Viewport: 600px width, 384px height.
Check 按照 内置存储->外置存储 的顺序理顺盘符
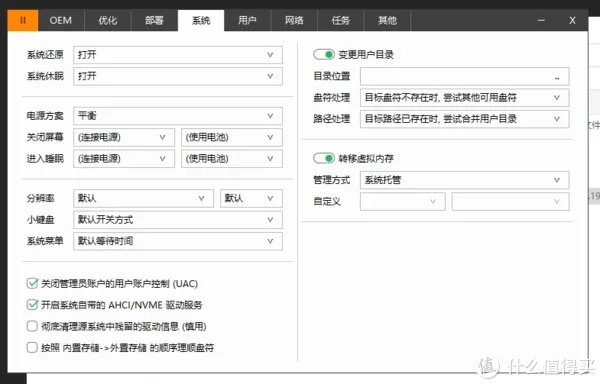[32, 347]
